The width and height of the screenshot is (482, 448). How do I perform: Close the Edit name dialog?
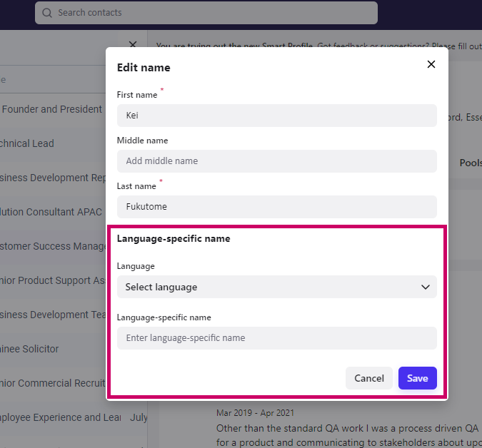pos(431,64)
